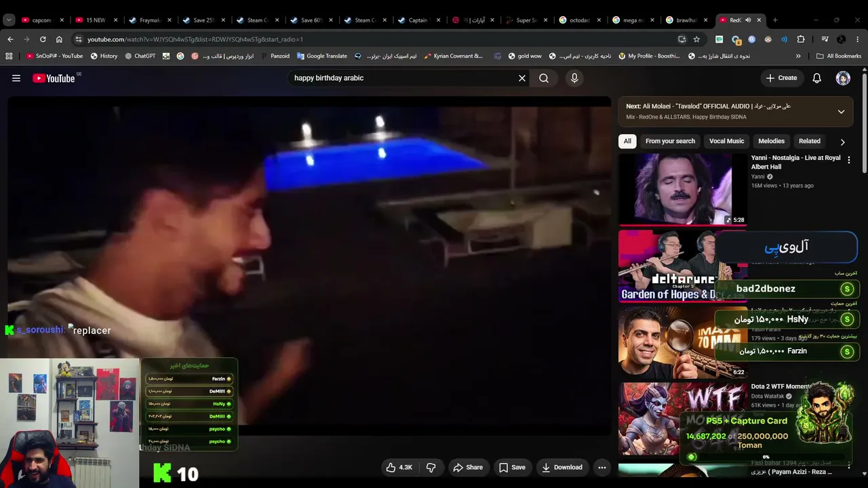Open the My Profile - Boosthi bookmark

pos(649,56)
